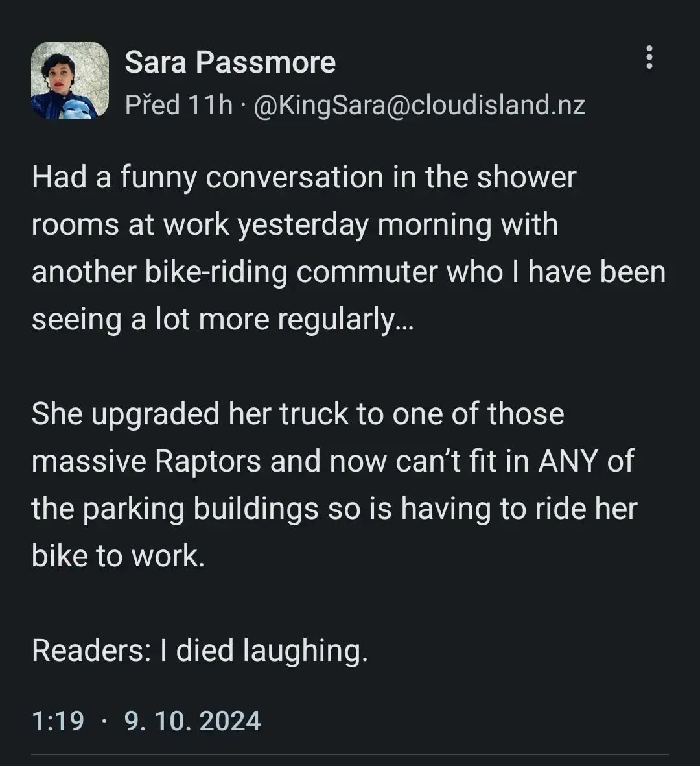700x766 pixels.
Task: Tap the 'Readers: I died laughing.' line
Action: [x=200, y=650]
